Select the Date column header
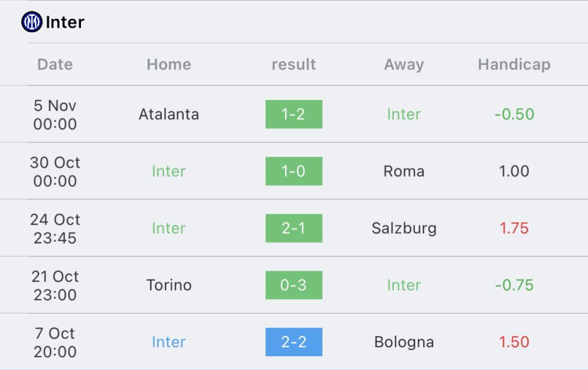The width and height of the screenshot is (588, 370). click(55, 64)
